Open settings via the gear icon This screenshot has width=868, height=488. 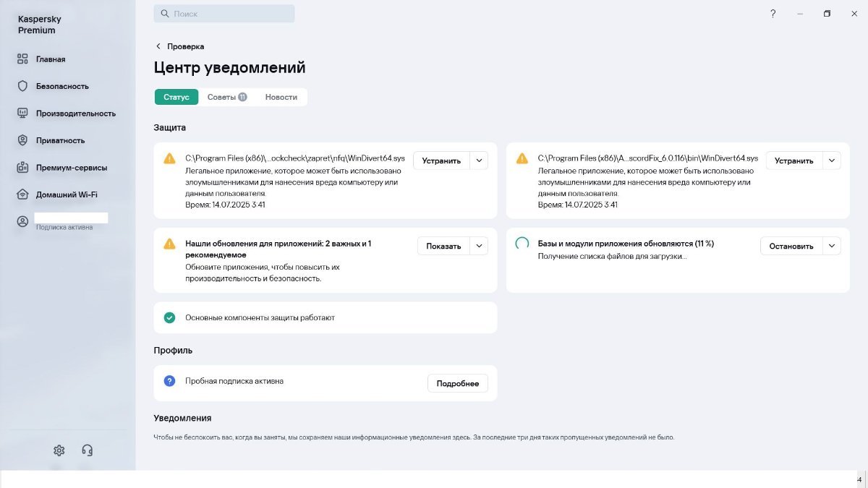59,450
